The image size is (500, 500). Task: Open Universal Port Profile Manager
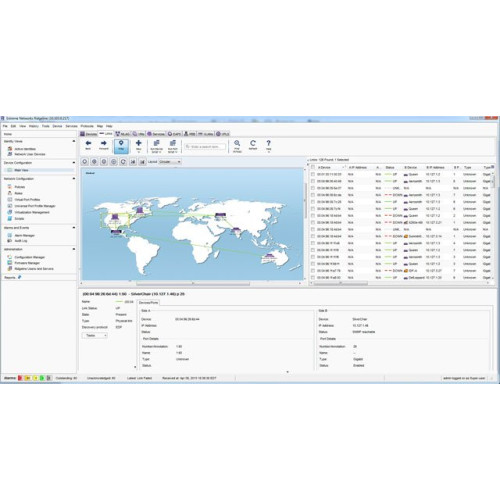click(x=35, y=206)
